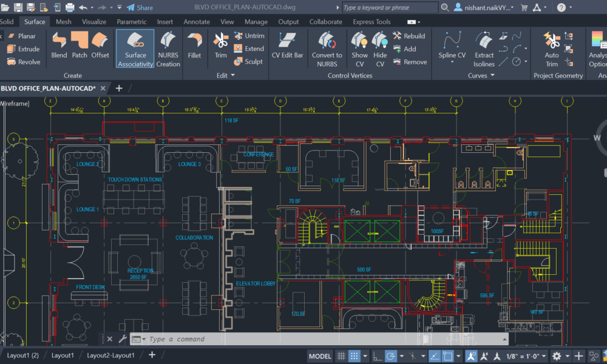Select the Blend surface tool

58,47
